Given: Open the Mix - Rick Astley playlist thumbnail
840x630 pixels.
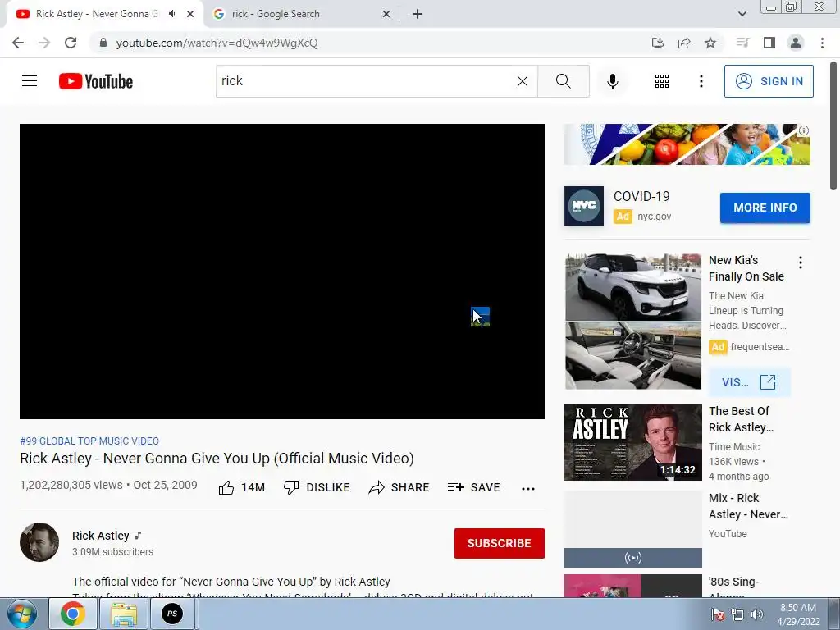Looking at the screenshot, I should (x=633, y=529).
